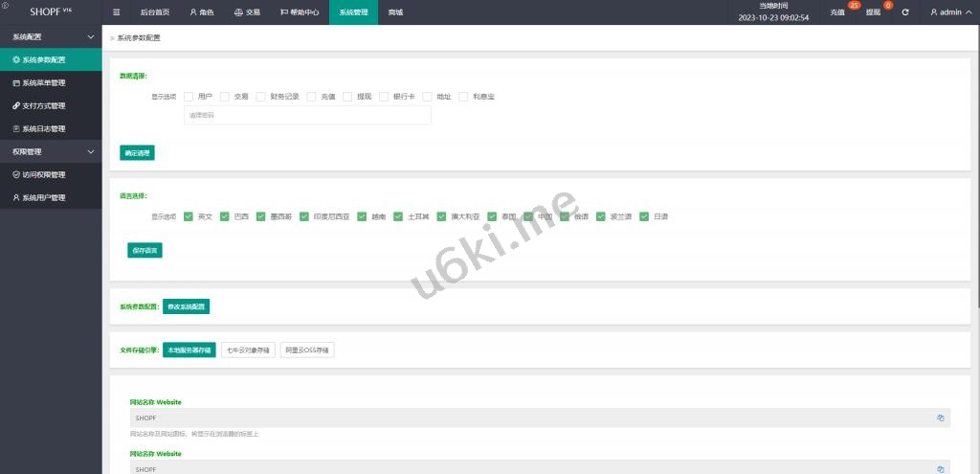
Task: Uncheck the 英文 language checkbox
Action: click(189, 216)
